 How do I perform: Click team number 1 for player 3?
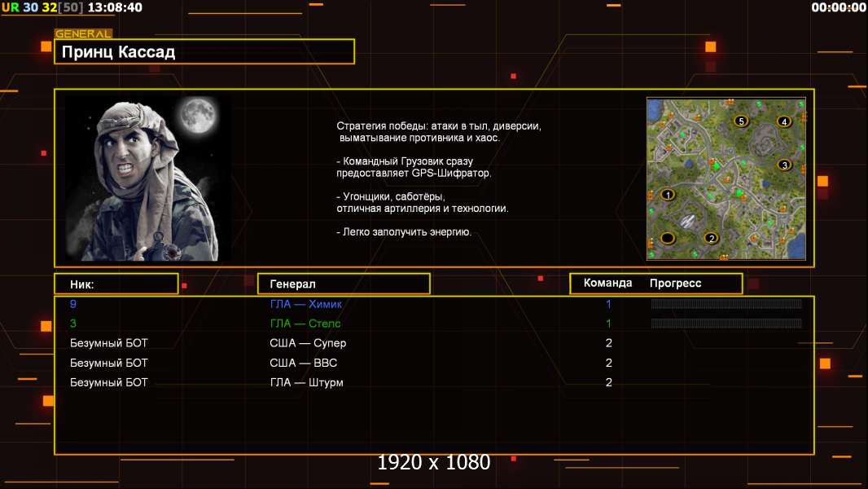point(608,323)
